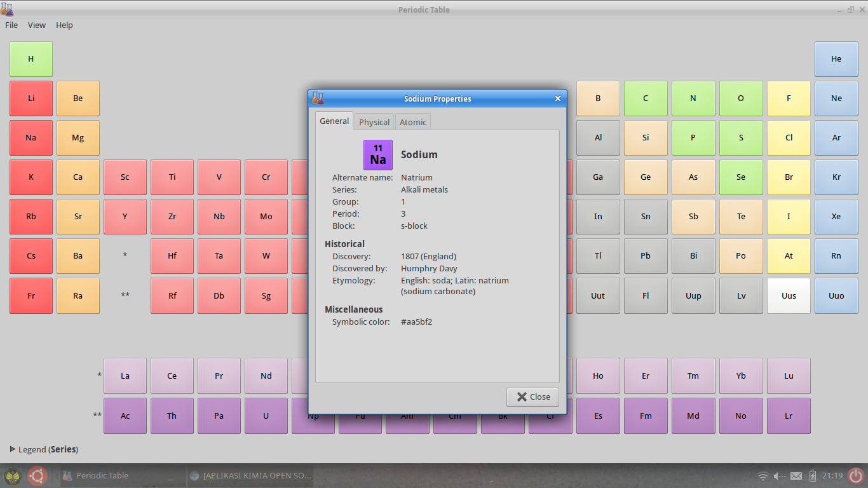
Task: Open the Neon (Ne) element
Action: (x=836, y=98)
